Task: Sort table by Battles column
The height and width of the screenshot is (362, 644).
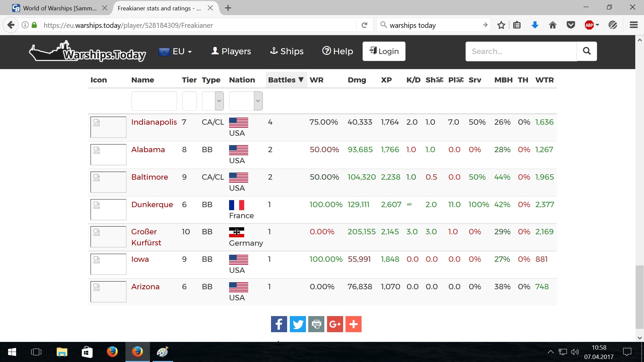Action: (x=286, y=80)
